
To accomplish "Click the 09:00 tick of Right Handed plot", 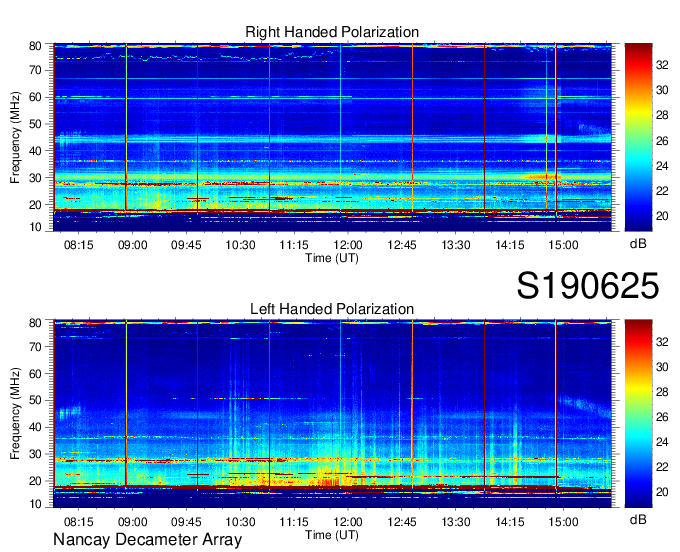I will click(132, 245).
